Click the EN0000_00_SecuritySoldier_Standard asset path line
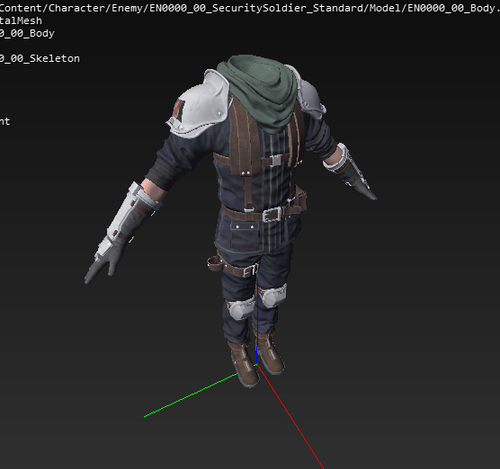500x469 pixels. [249, 8]
